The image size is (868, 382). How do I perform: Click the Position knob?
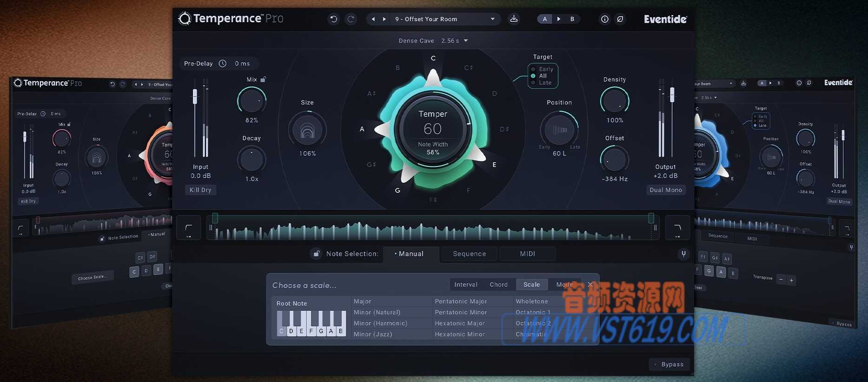click(559, 130)
